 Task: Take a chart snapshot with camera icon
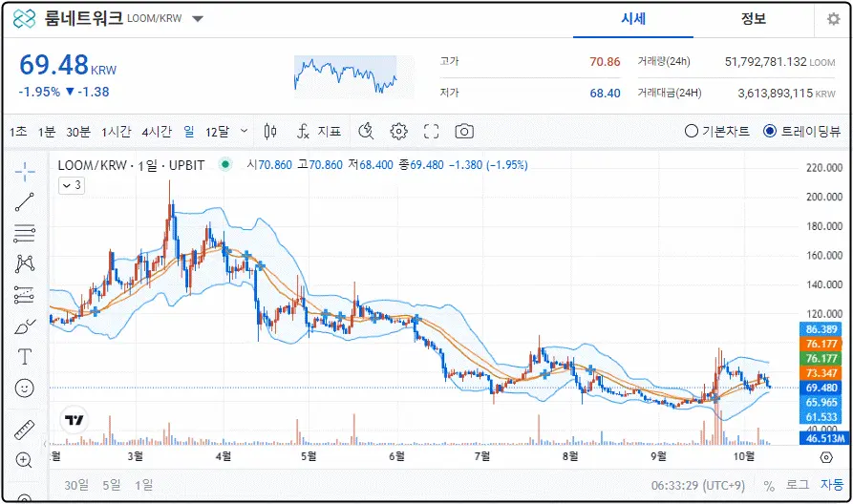pos(464,131)
